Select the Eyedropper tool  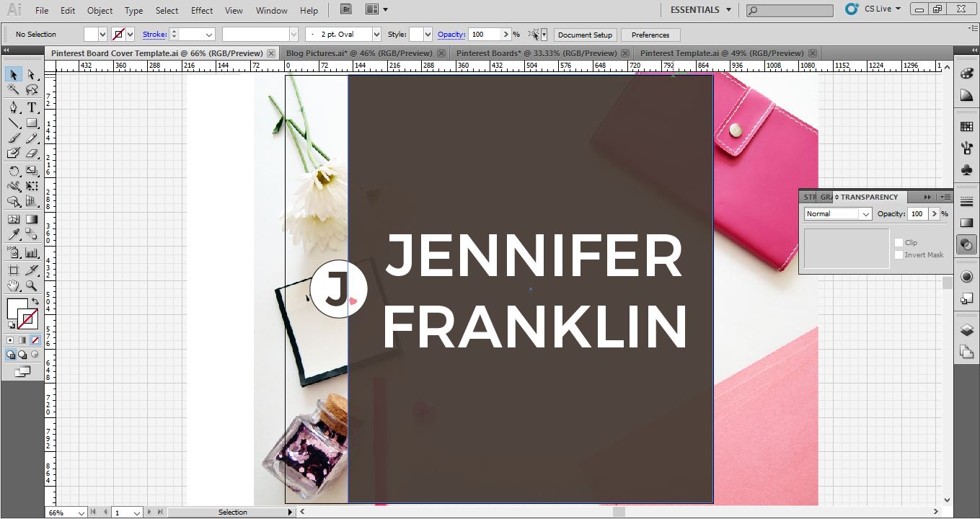point(14,234)
